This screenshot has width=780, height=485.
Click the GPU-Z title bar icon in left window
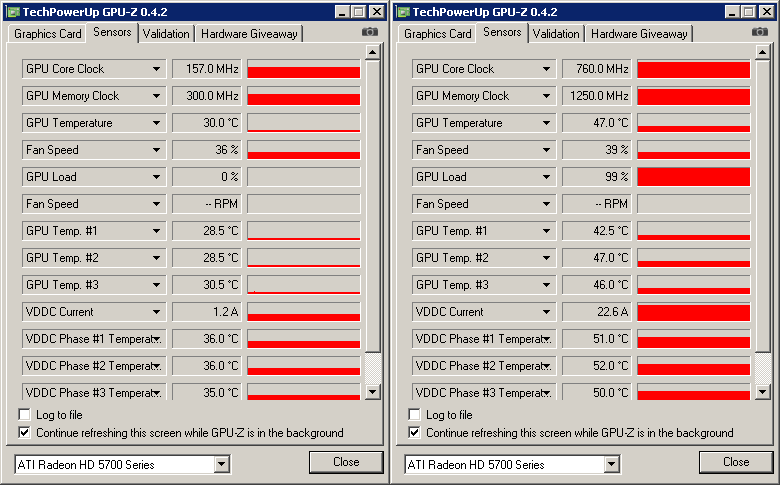pyautogui.click(x=13, y=12)
